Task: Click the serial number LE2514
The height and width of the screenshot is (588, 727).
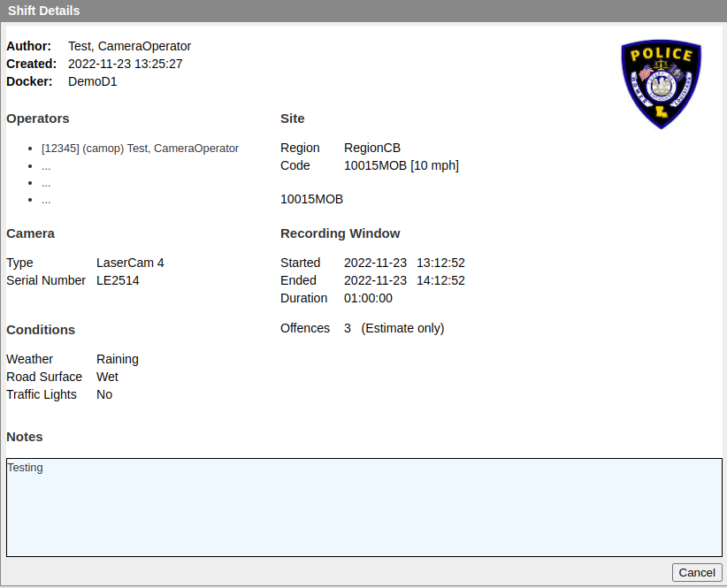Action: (118, 280)
